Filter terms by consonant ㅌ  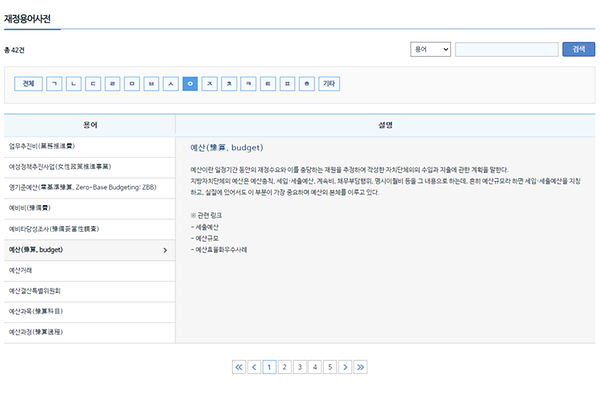268,84
